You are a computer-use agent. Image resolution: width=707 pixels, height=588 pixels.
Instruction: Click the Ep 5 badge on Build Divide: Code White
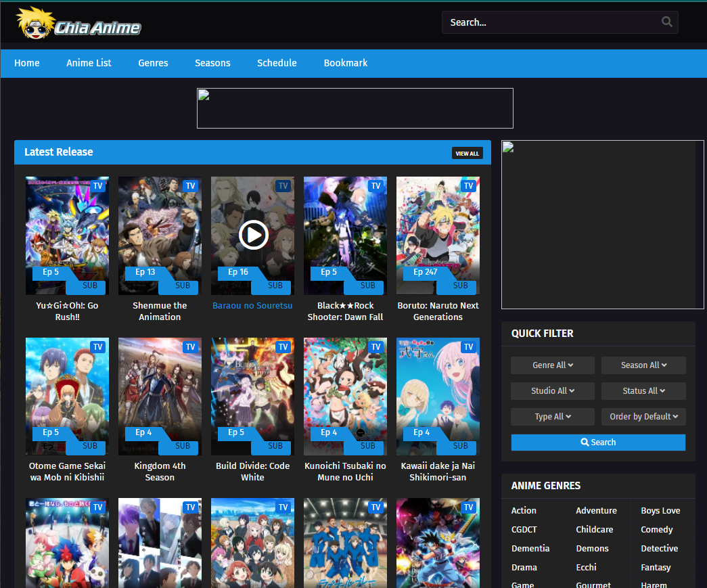click(236, 432)
